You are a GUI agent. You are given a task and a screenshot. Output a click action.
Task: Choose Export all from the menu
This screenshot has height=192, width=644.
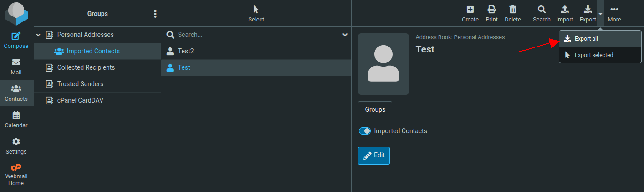click(586, 39)
